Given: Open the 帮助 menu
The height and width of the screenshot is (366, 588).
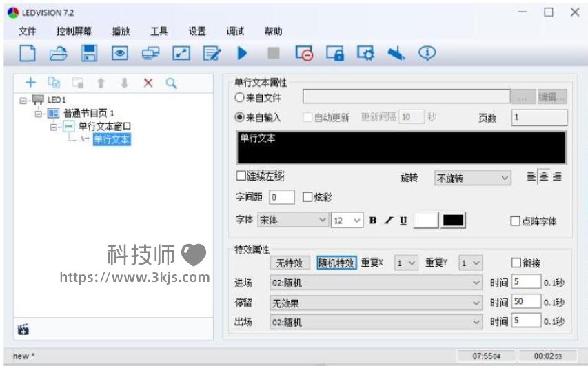Looking at the screenshot, I should [x=274, y=31].
